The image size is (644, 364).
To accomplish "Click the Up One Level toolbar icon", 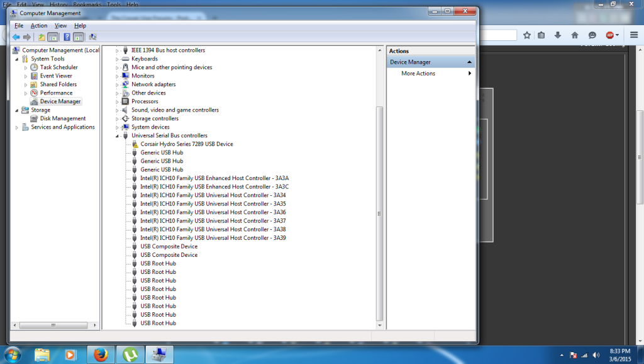I will [42, 37].
